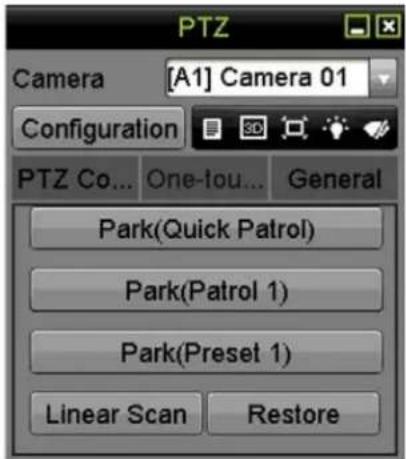Close the PTZ panel
This screenshot has height=459, width=406.
(x=388, y=26)
